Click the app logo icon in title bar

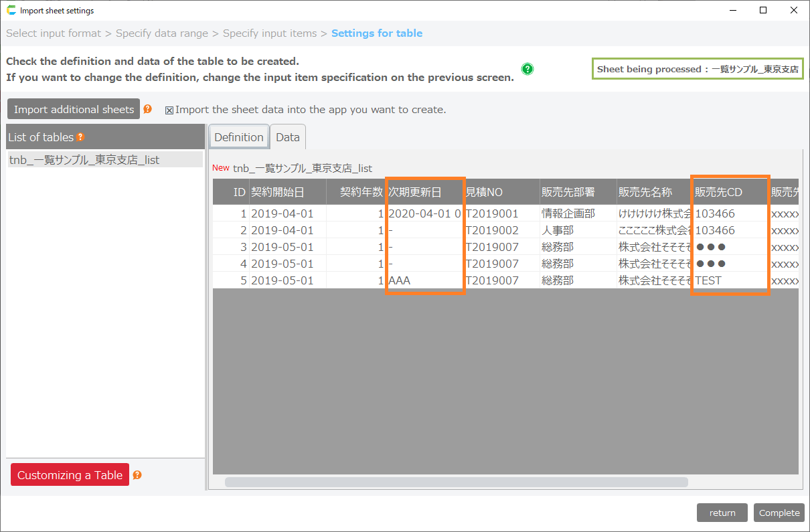[11, 10]
